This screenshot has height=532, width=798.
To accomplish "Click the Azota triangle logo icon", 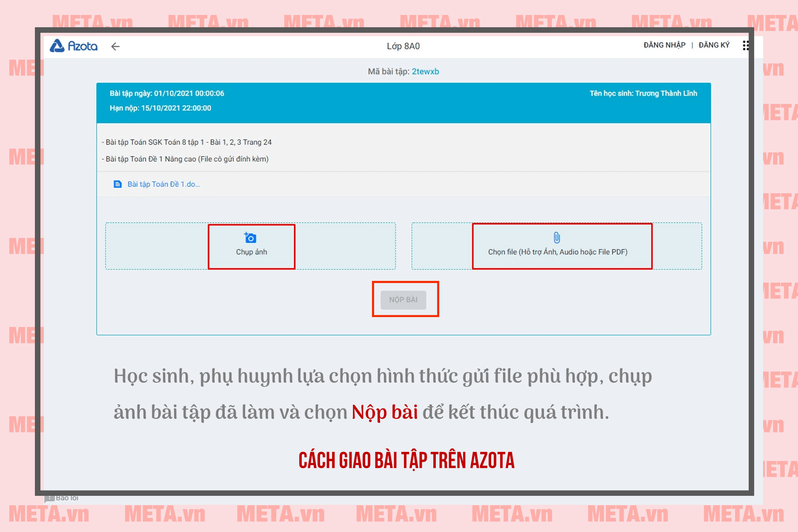I will pyautogui.click(x=57, y=46).
